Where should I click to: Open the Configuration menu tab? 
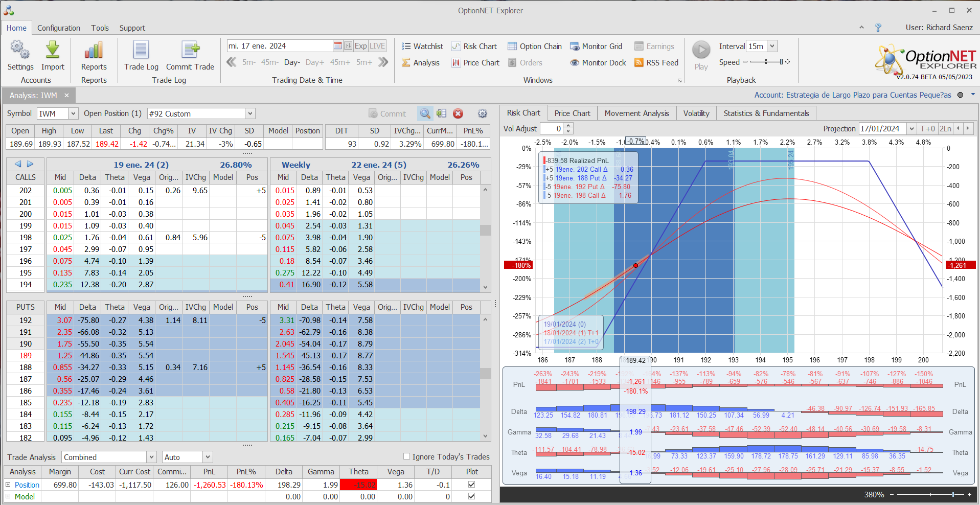(x=58, y=28)
